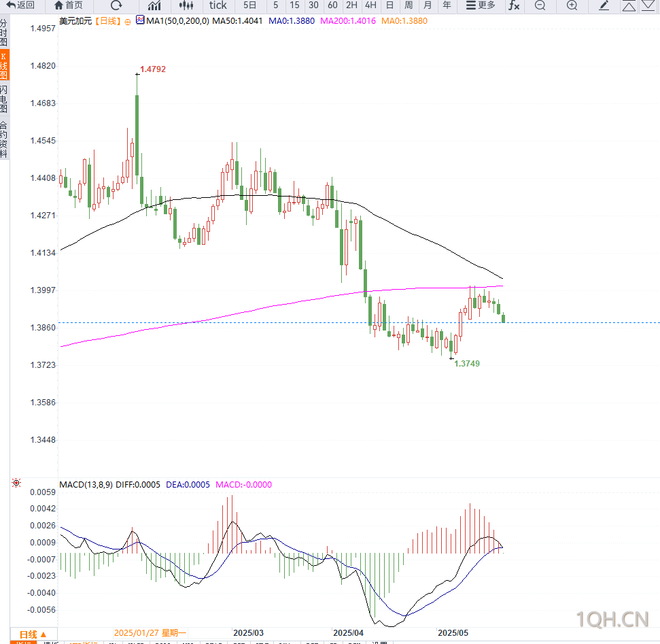Activate the pencil drawing tool
Viewport: 660px width, 644px height.
[604, 5]
